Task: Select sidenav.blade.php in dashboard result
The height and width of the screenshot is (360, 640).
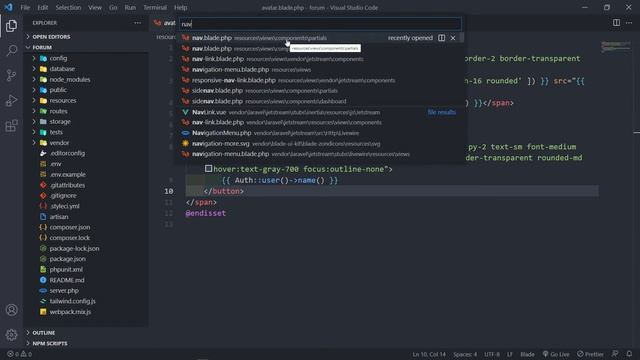Action: pos(320,101)
